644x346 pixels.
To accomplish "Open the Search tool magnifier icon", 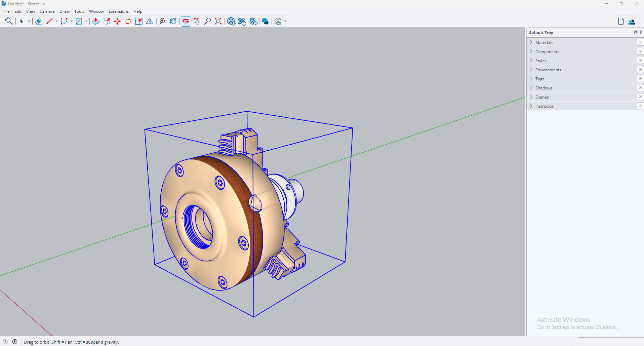I will 9,21.
